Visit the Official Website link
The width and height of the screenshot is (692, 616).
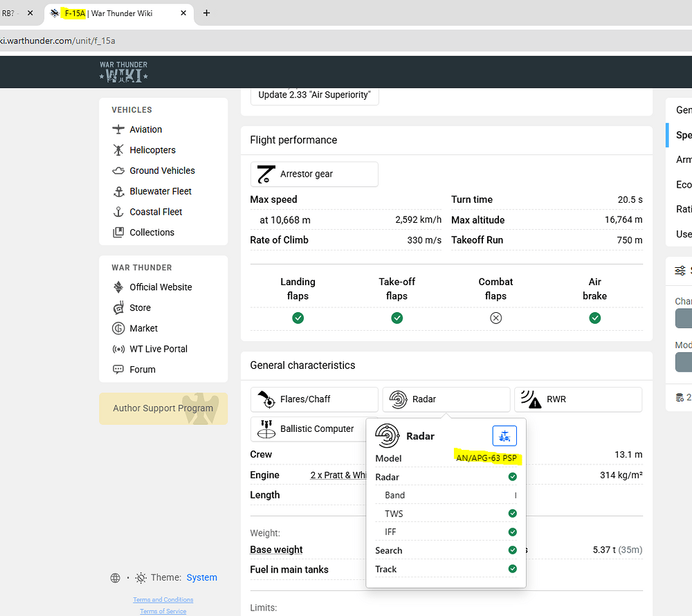click(161, 287)
